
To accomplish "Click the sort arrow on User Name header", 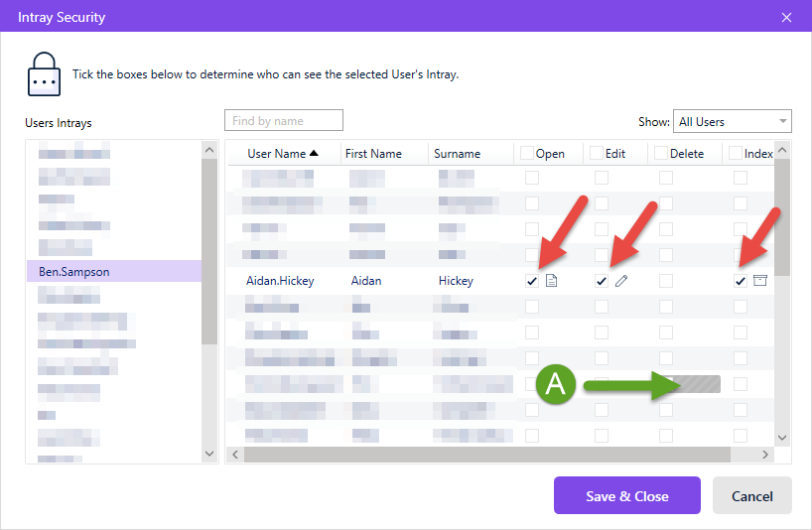I will coord(314,153).
